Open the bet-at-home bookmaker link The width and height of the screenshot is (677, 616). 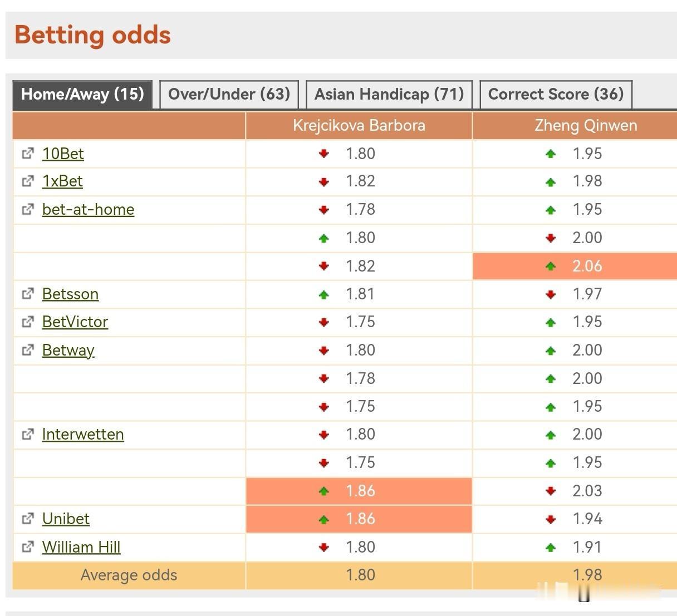click(88, 210)
